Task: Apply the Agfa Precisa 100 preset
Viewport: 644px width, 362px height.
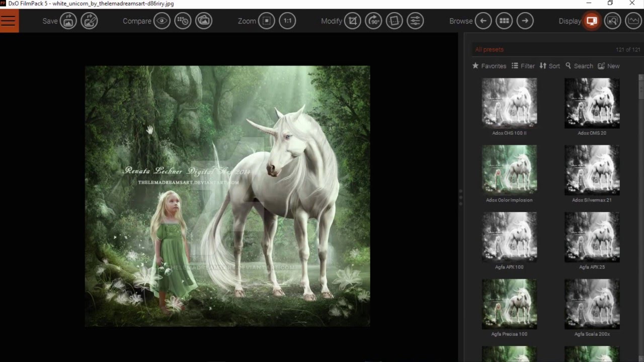Action: pos(509,307)
